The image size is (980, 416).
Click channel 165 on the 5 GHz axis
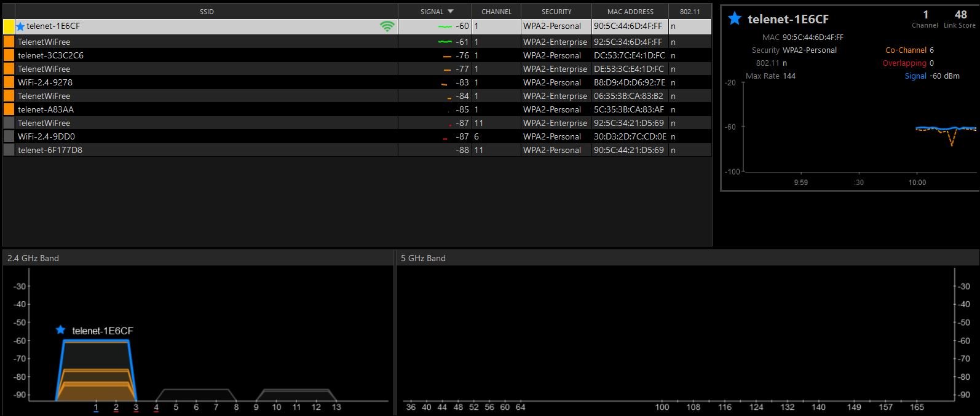[x=917, y=407]
